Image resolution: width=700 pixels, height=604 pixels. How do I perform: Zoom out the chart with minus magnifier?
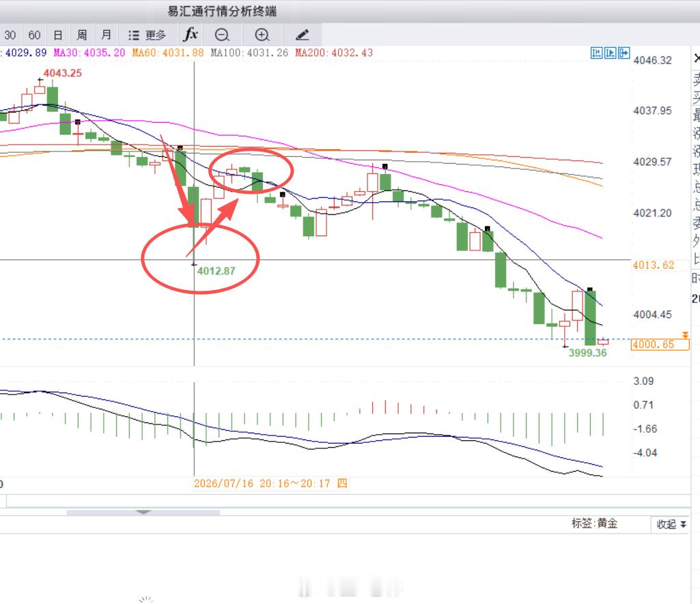[x=222, y=35]
